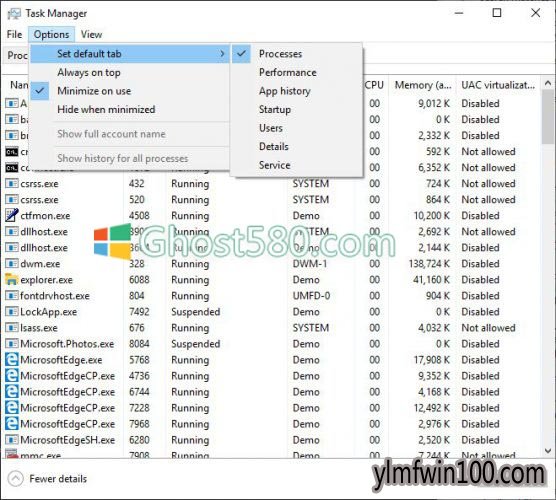
Task: Select the MicrosoftEdgeSH.exe process name
Action: click(x=68, y=440)
